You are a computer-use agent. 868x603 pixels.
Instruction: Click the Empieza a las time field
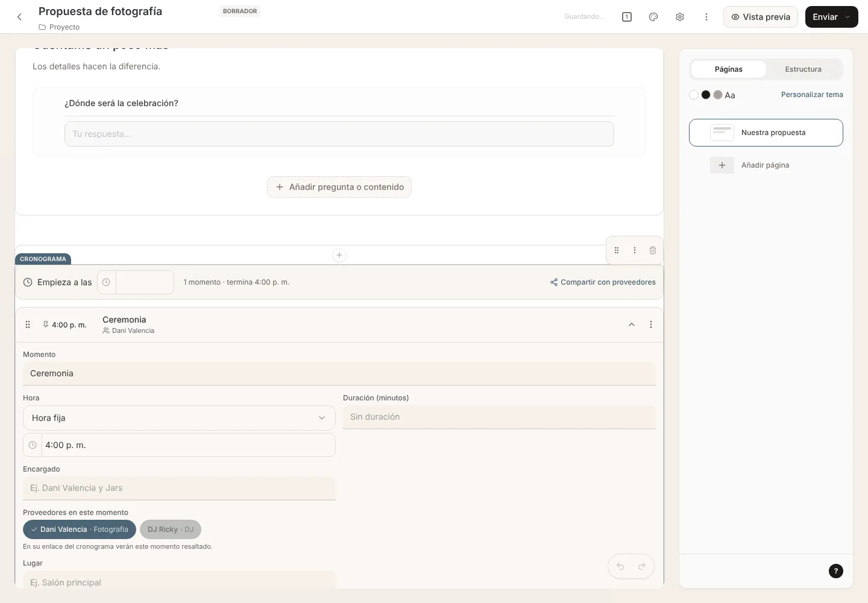pyautogui.click(x=136, y=282)
